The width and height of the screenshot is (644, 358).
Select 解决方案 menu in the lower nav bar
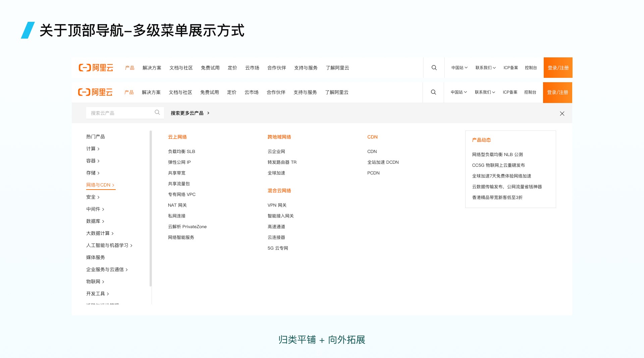coord(151,92)
